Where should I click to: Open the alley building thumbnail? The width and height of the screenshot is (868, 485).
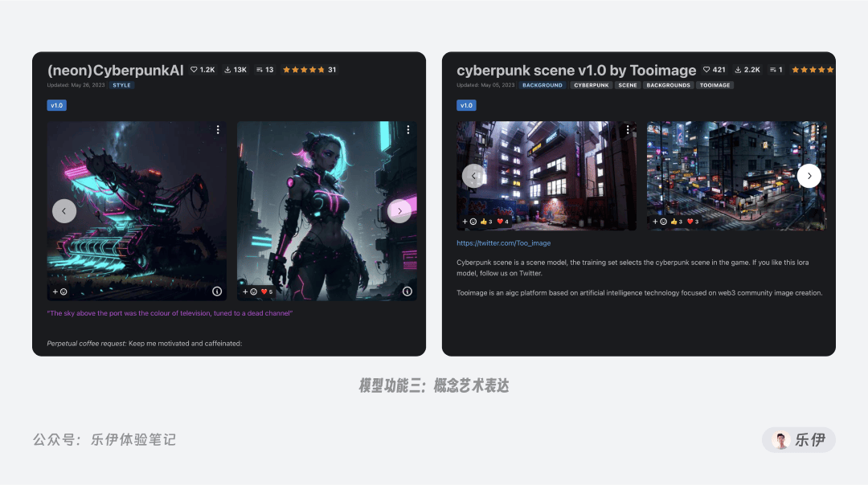pyautogui.click(x=547, y=175)
